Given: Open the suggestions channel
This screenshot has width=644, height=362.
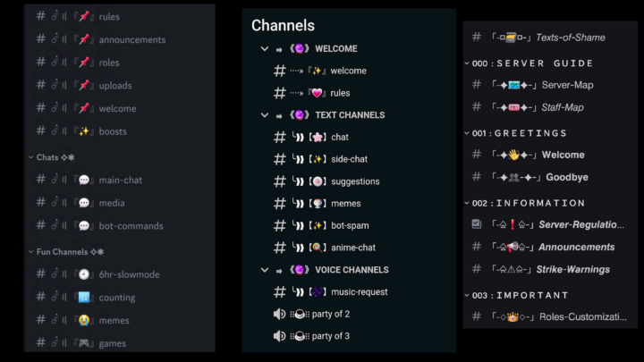Looking at the screenshot, I should (355, 181).
